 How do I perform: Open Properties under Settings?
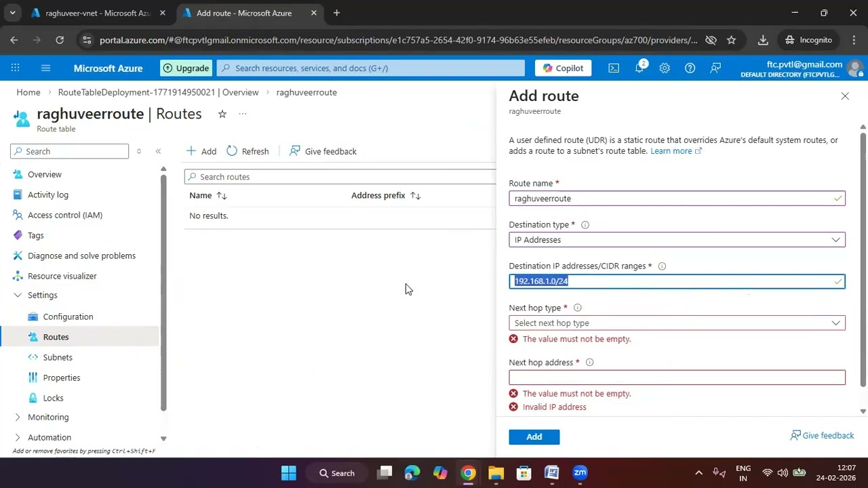[x=62, y=378]
